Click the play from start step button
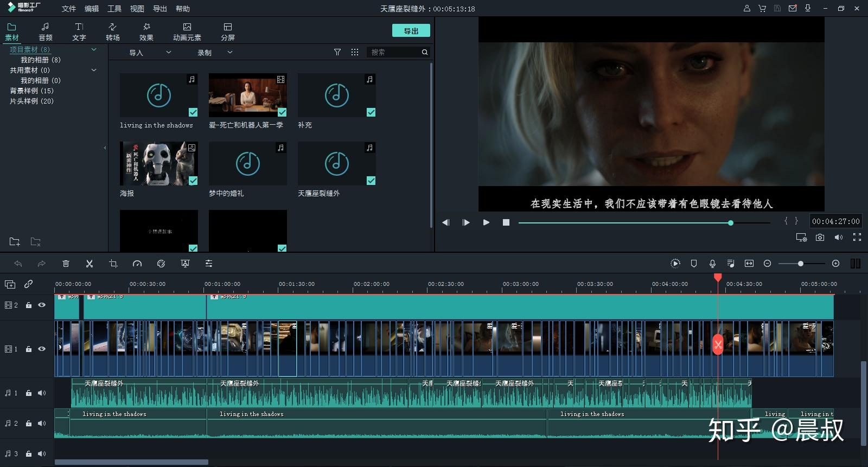Screen dimensions: 868x467 (x=466, y=222)
